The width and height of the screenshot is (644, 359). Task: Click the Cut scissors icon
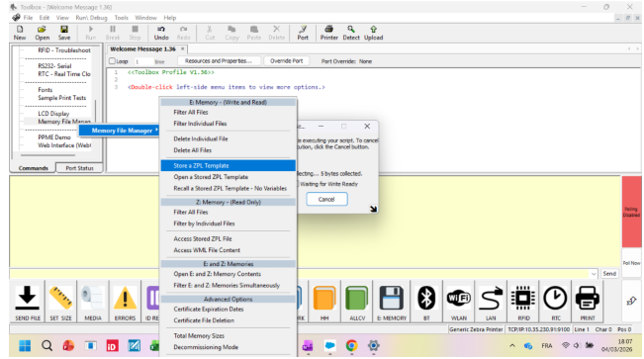210,33
